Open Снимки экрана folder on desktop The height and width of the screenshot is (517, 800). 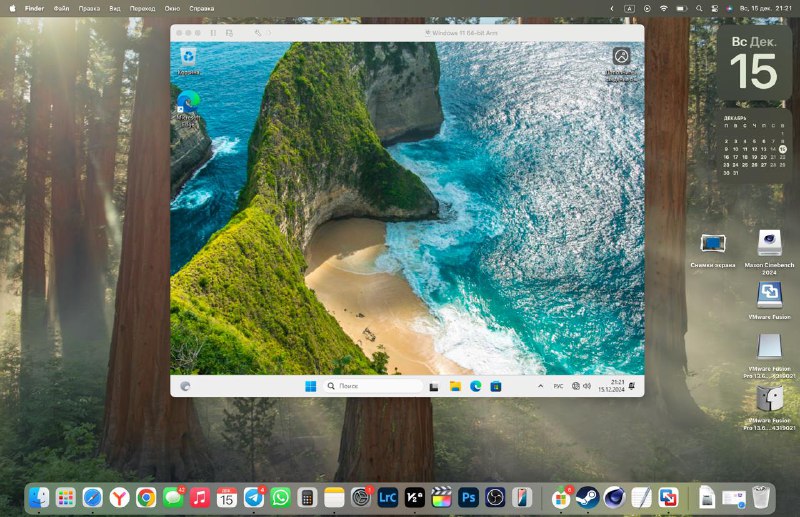click(x=713, y=250)
